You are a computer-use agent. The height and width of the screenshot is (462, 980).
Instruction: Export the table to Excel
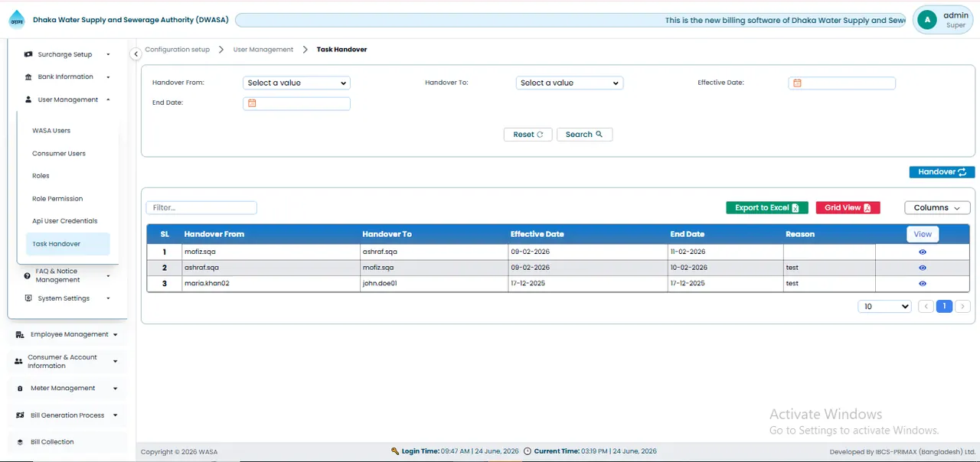tap(766, 207)
